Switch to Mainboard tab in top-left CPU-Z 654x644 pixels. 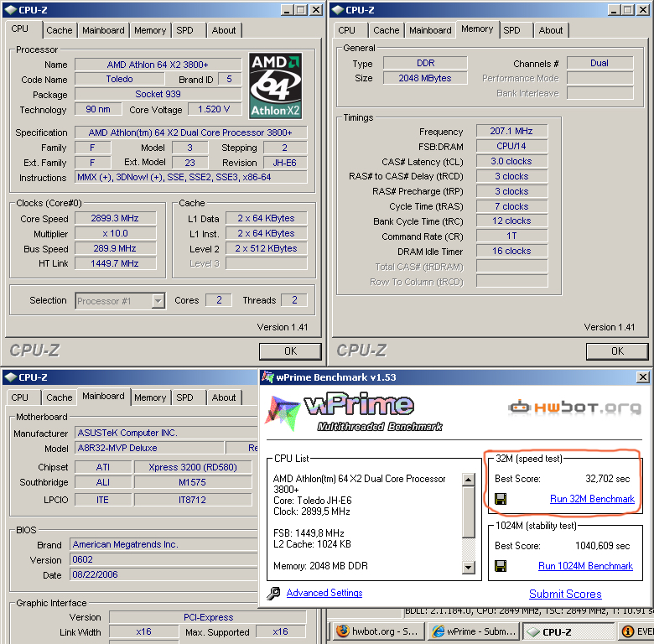[103, 30]
